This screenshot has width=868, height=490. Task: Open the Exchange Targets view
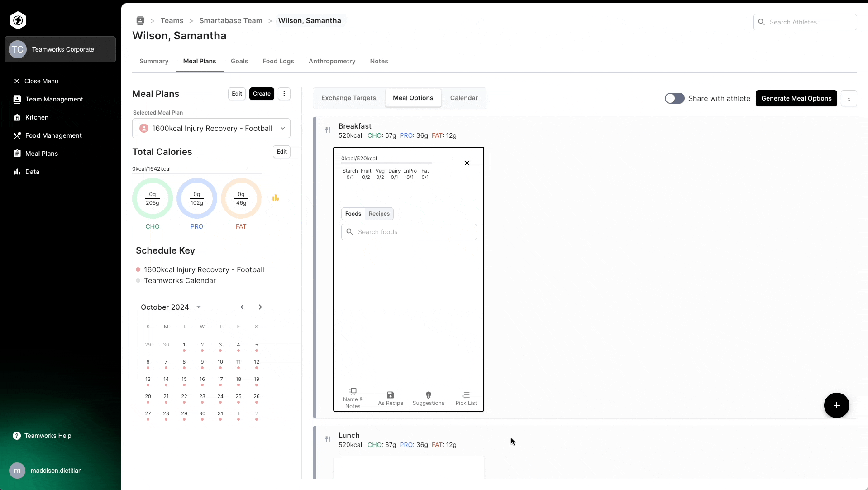click(348, 98)
